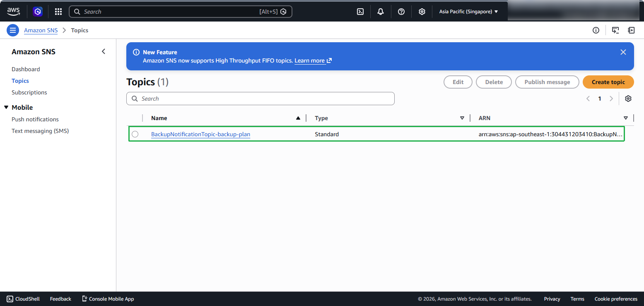The image size is (644, 306).
Task: Click the Amazon SNS breadcrumb link
Action: (x=41, y=30)
